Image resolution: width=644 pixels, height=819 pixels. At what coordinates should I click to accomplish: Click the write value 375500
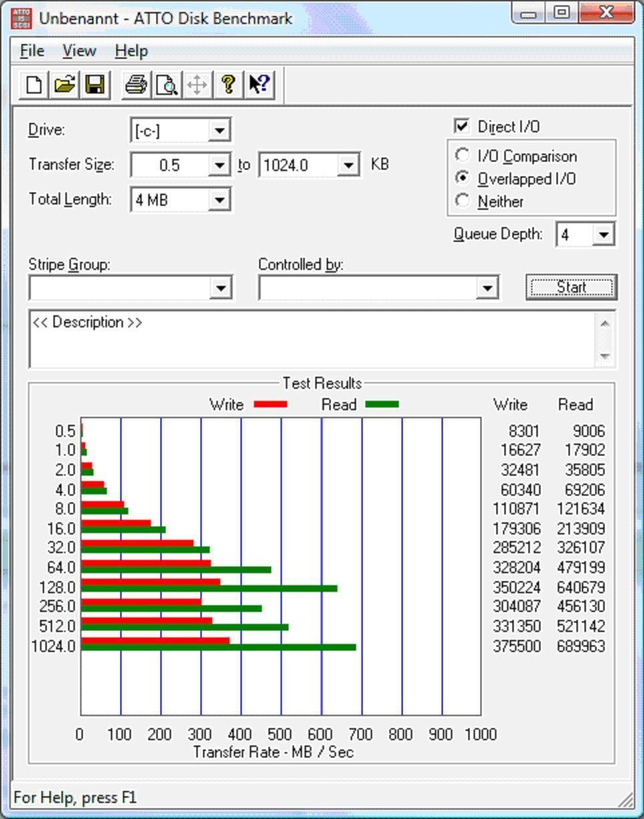coord(516,646)
